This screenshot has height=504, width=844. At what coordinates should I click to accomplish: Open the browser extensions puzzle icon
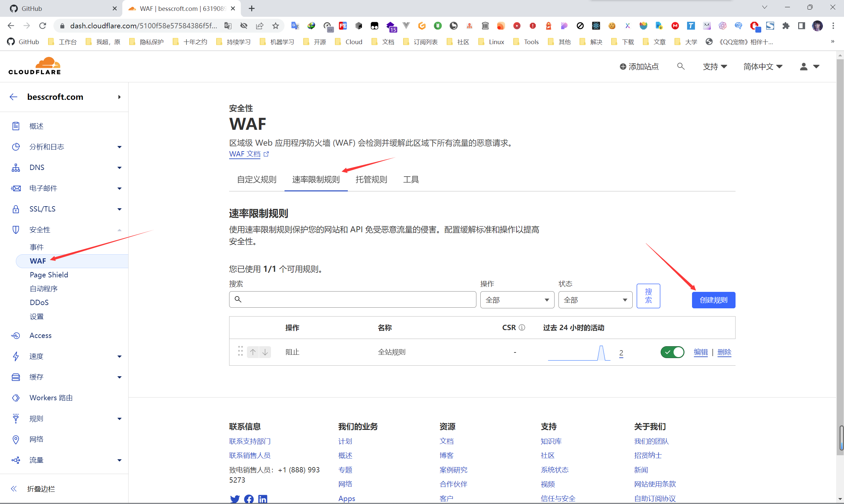point(786,26)
